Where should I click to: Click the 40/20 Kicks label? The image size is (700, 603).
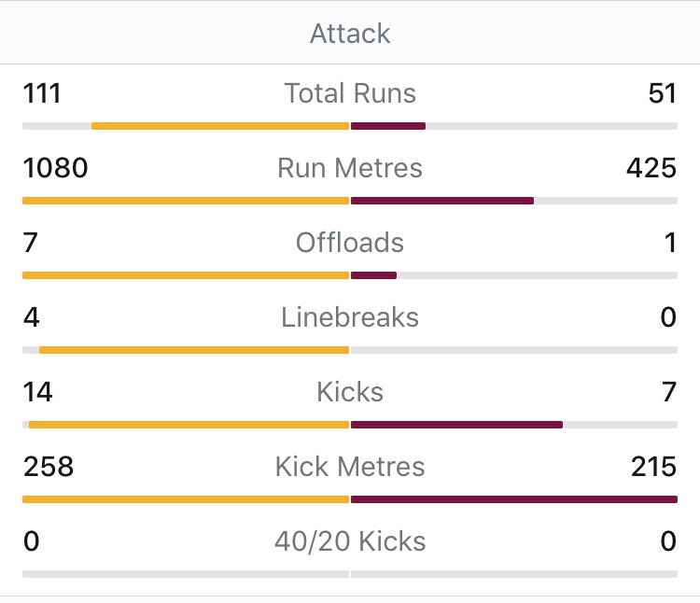point(350,541)
